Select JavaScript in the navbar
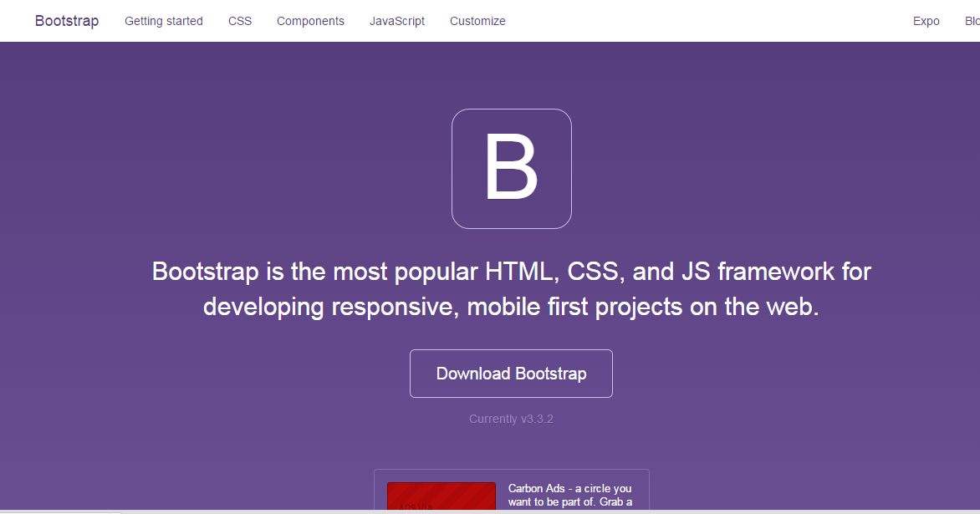Viewport: 980px width, 514px height. (x=397, y=21)
